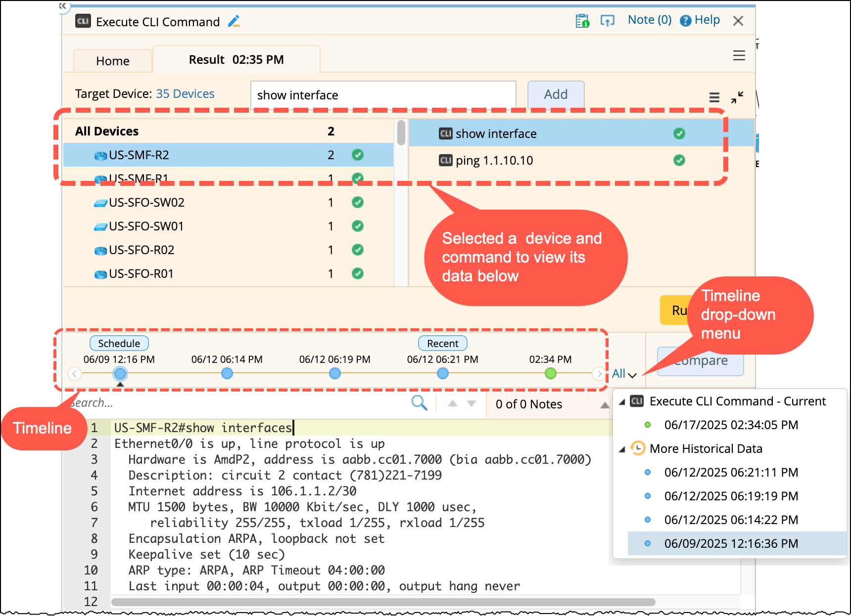Open the 35 Devices link

pyautogui.click(x=185, y=94)
